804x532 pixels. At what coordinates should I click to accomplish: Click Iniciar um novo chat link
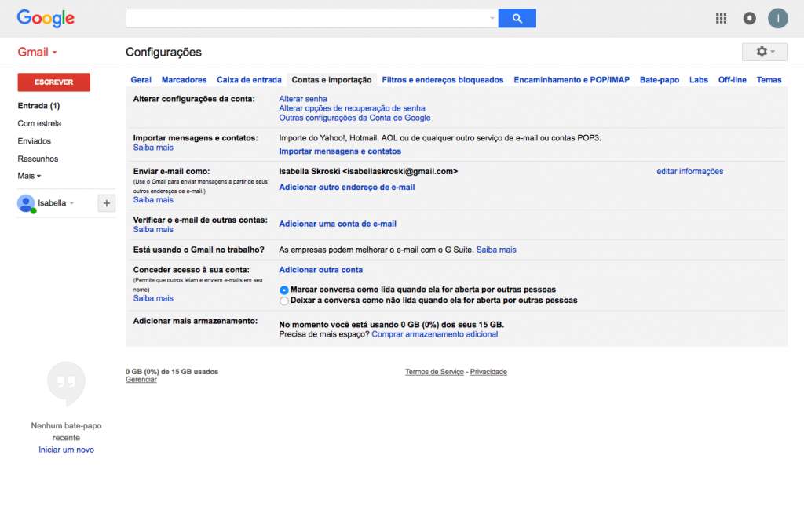point(66,450)
